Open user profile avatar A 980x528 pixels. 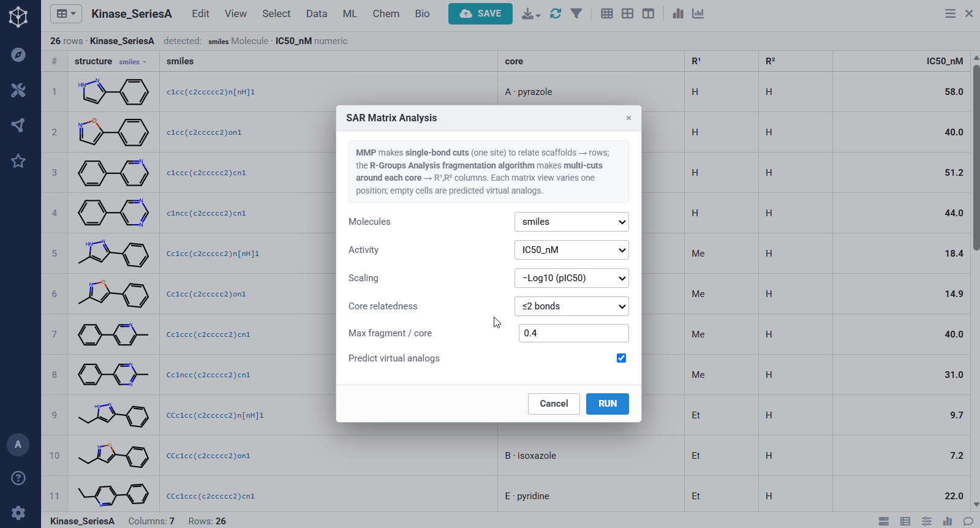tap(18, 445)
